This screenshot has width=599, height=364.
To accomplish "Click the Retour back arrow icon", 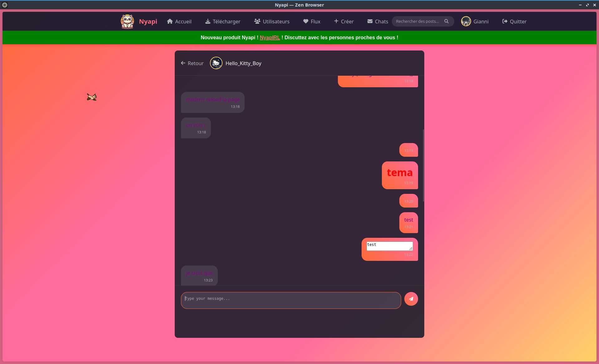I will click(x=183, y=63).
